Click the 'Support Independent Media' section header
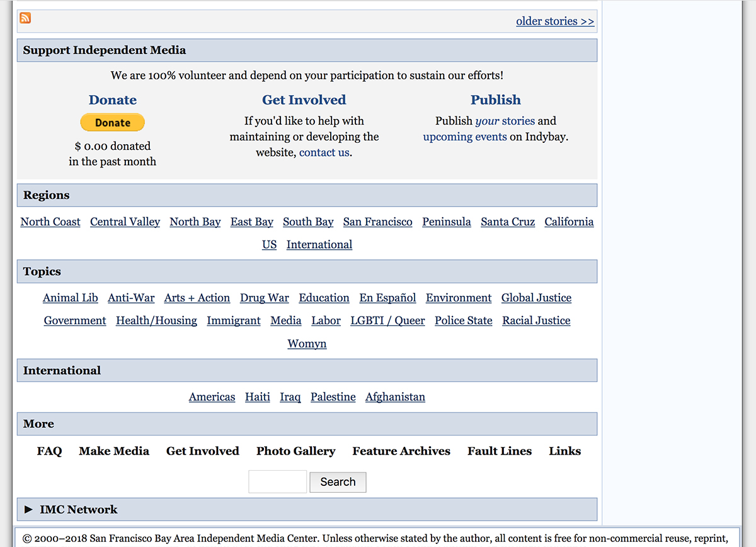Image resolution: width=756 pixels, height=547 pixels. [307, 50]
